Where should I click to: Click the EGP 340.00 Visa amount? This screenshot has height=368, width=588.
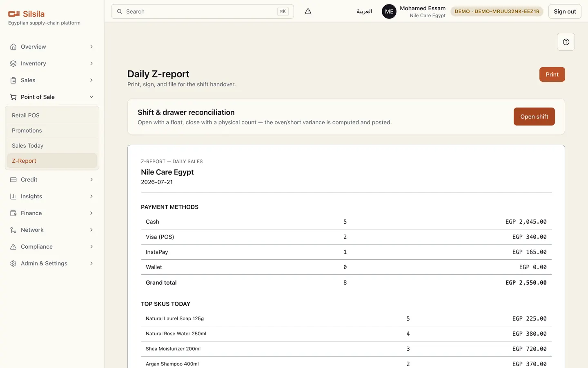coord(529,237)
